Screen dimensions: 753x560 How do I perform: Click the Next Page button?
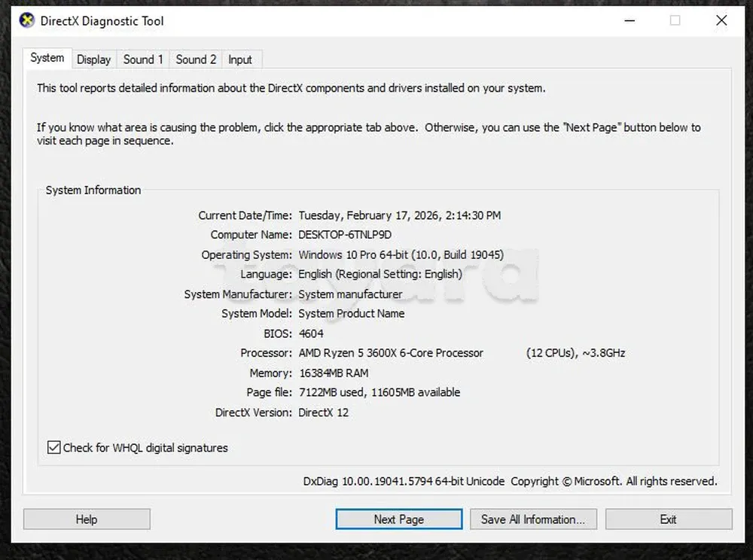[398, 519]
